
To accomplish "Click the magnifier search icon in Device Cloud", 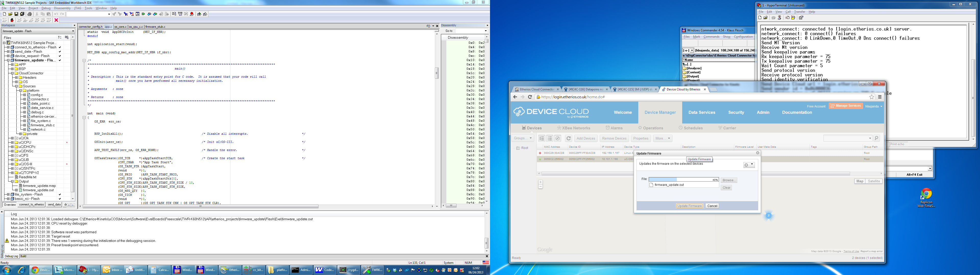I will [x=877, y=138].
